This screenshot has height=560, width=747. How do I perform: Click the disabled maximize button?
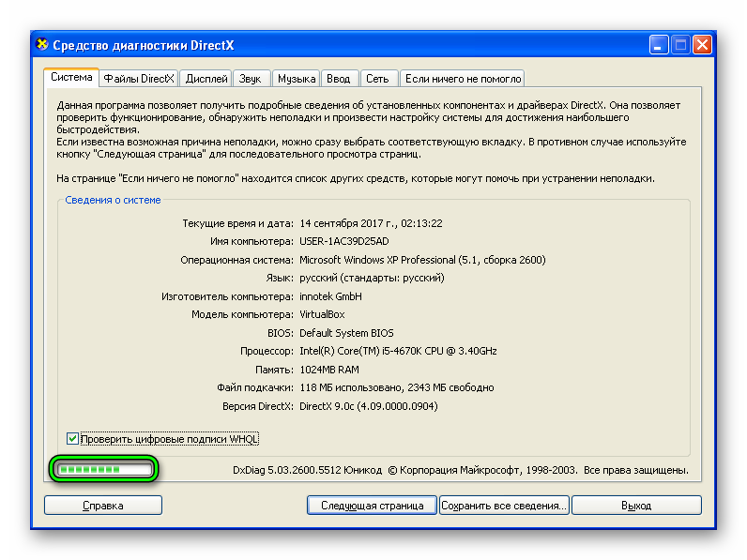(680, 45)
